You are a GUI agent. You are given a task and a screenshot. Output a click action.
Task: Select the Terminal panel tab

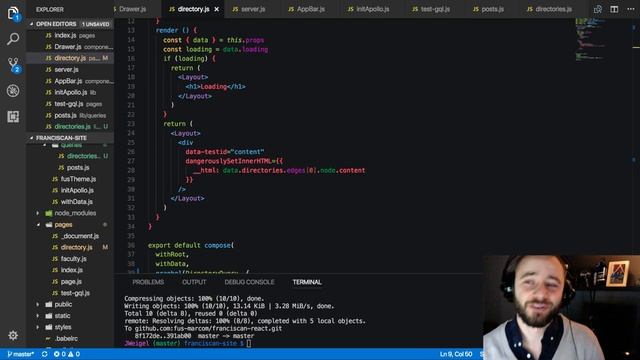tap(307, 282)
